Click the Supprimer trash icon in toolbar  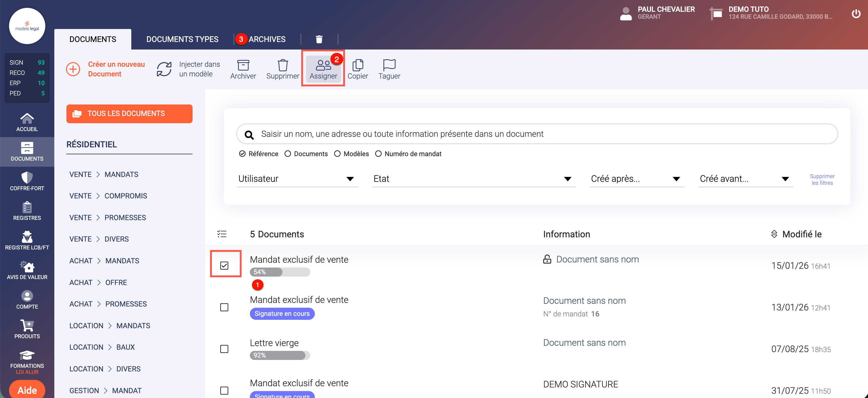[x=282, y=65]
